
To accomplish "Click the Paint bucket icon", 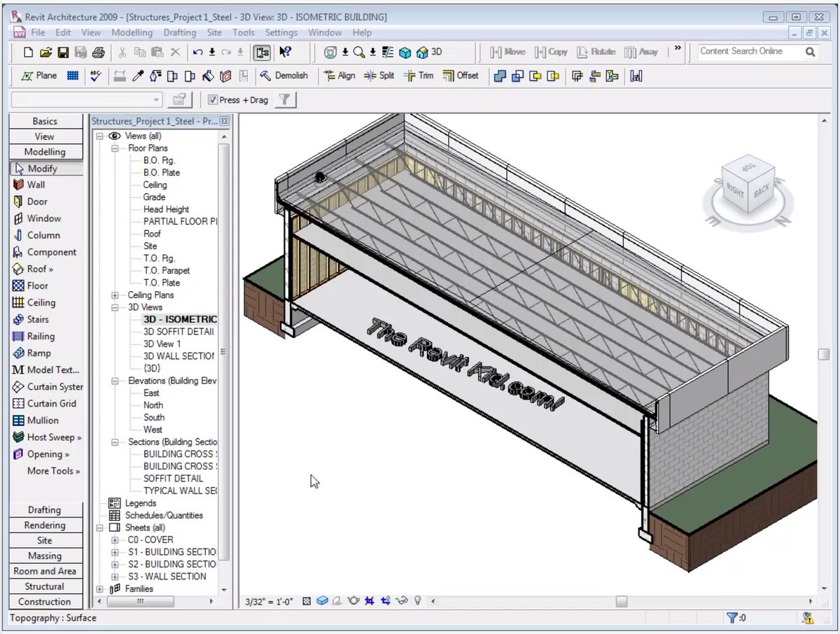I will coord(208,76).
